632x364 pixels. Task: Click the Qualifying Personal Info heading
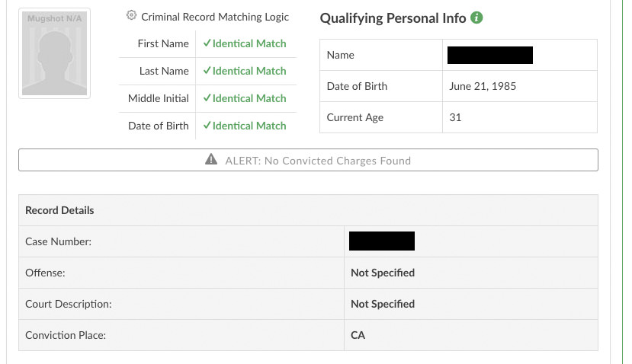tap(393, 18)
